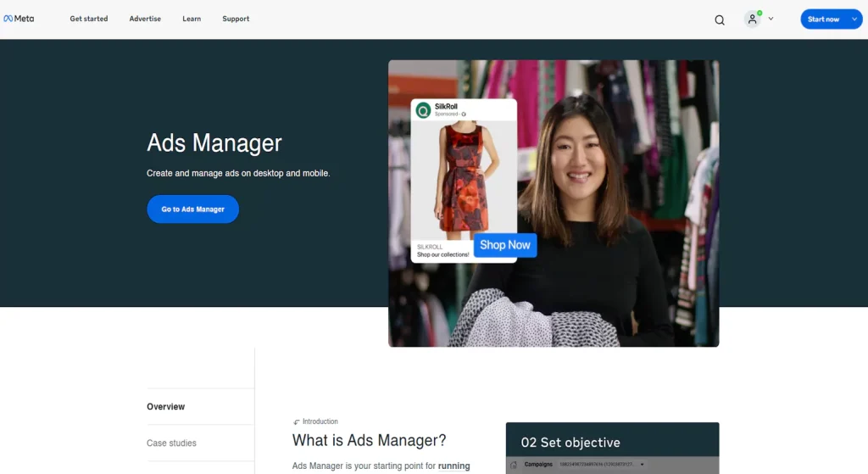Select the Case studies sidebar item
The image size is (868, 474).
171,443
